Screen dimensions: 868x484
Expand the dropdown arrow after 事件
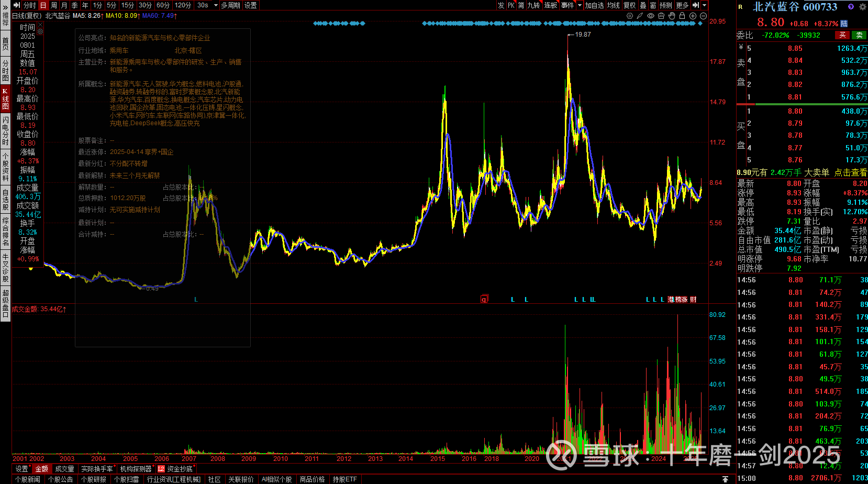click(580, 5)
